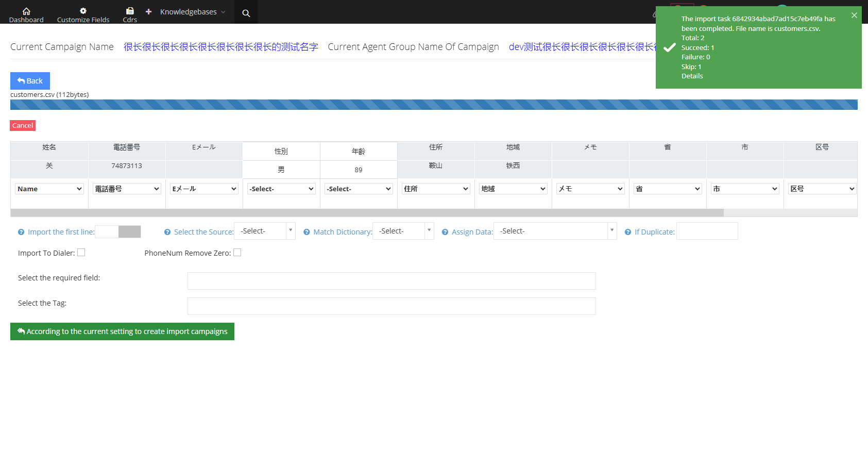The height and width of the screenshot is (466, 868).
Task: Open the Match Dictionary dropdown
Action: [403, 231]
